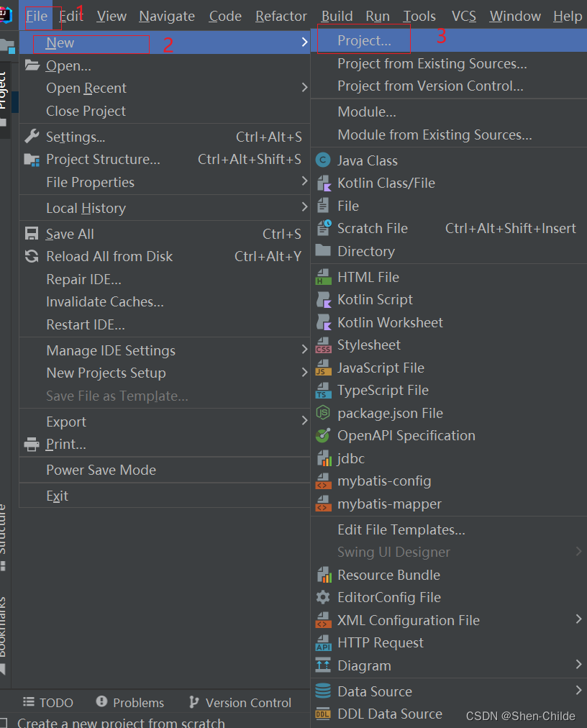The width and height of the screenshot is (587, 728).
Task: Open the Window menu
Action: click(515, 17)
